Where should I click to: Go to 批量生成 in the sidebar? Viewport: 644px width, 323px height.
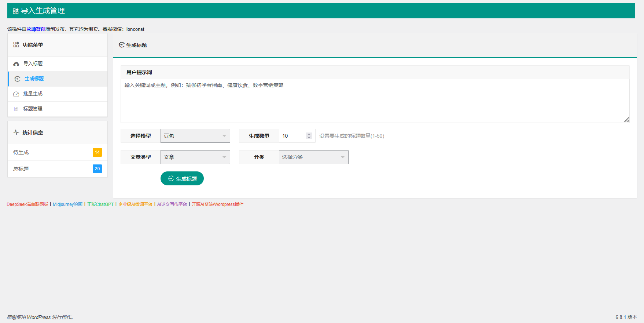pyautogui.click(x=33, y=94)
